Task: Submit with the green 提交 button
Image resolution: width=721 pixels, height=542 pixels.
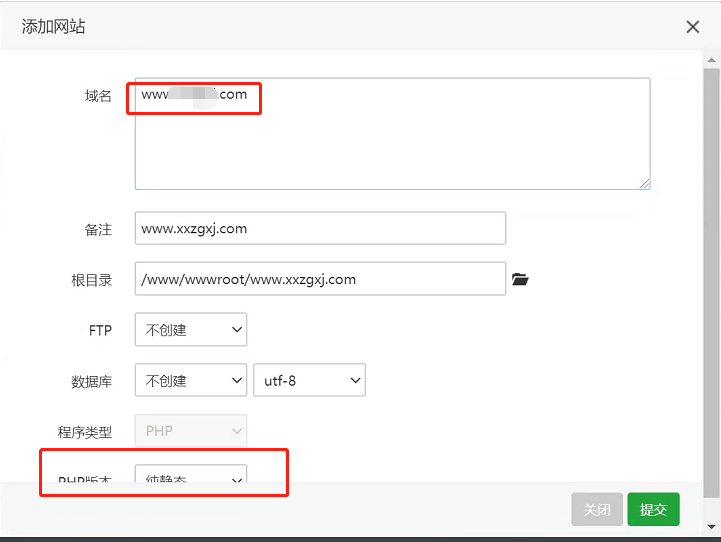Action: (653, 510)
